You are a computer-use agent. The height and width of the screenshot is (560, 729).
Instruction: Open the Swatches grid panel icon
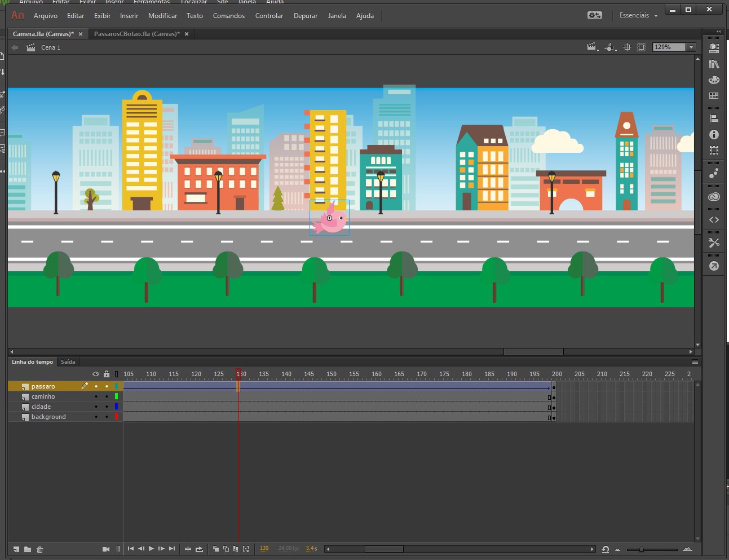point(714,96)
